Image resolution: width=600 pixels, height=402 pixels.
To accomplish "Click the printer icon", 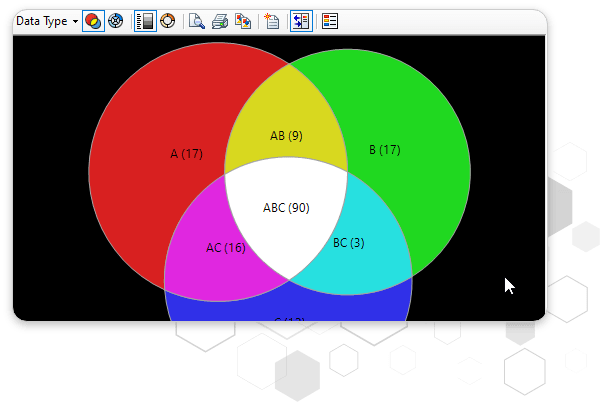I will point(220,21).
